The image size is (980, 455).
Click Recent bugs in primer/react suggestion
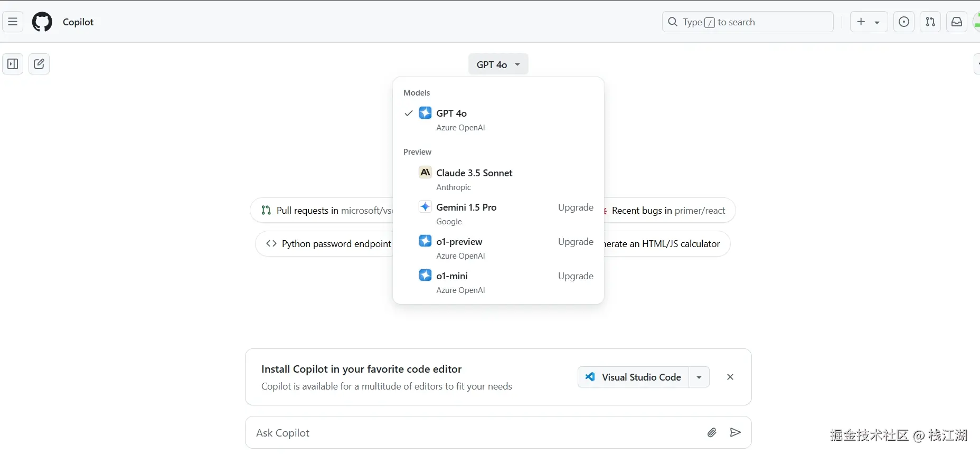(668, 211)
